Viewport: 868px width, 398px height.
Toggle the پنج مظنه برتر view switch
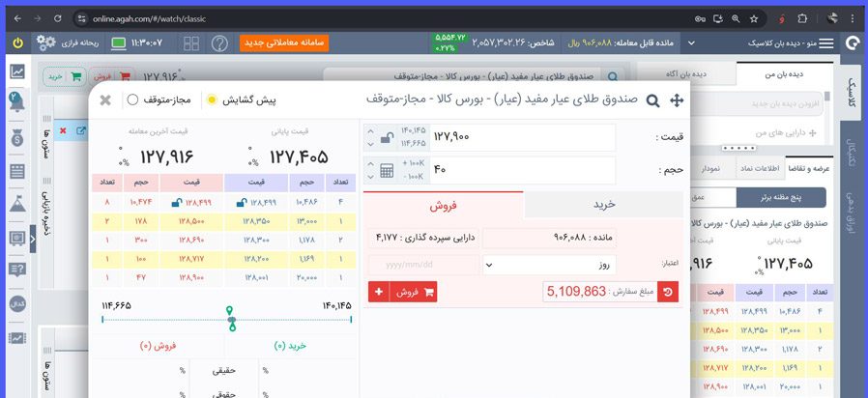[x=770, y=197]
